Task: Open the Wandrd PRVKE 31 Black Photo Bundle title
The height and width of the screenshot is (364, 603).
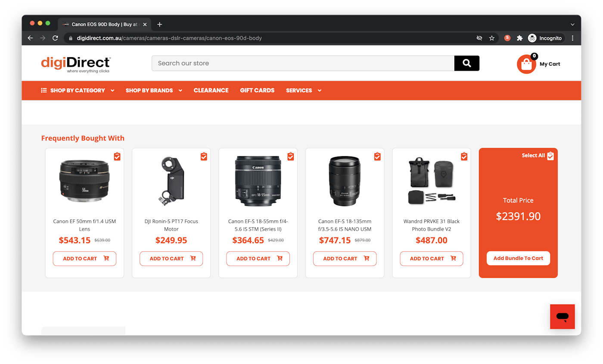Action: click(432, 225)
